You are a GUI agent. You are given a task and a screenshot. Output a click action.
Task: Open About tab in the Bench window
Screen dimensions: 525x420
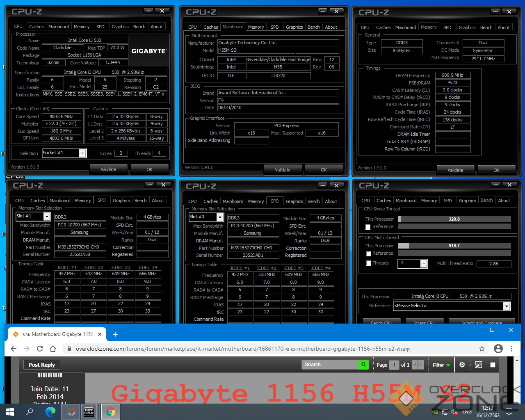click(504, 201)
